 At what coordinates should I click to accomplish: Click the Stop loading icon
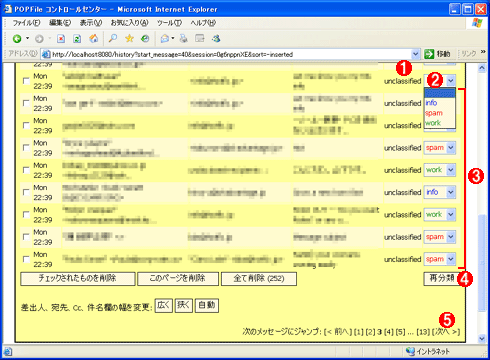pos(61,39)
